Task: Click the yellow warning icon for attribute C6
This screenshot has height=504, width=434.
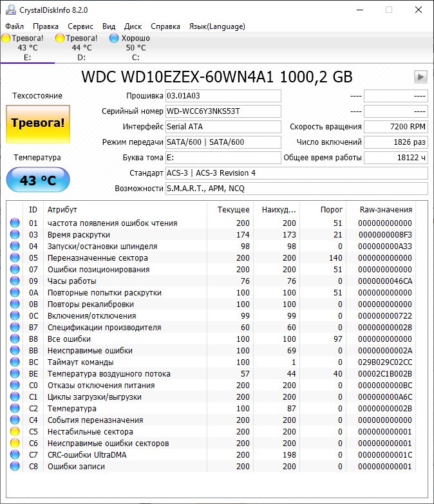Action: click(15, 443)
